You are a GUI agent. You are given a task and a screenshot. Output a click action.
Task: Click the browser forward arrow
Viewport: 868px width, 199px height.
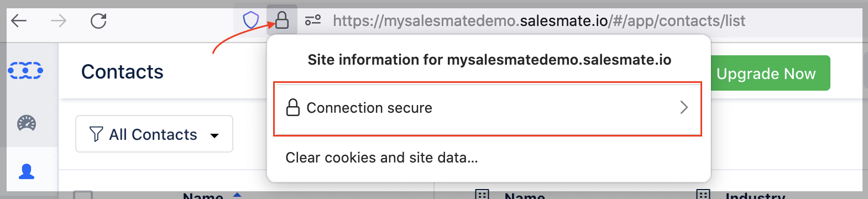point(59,21)
